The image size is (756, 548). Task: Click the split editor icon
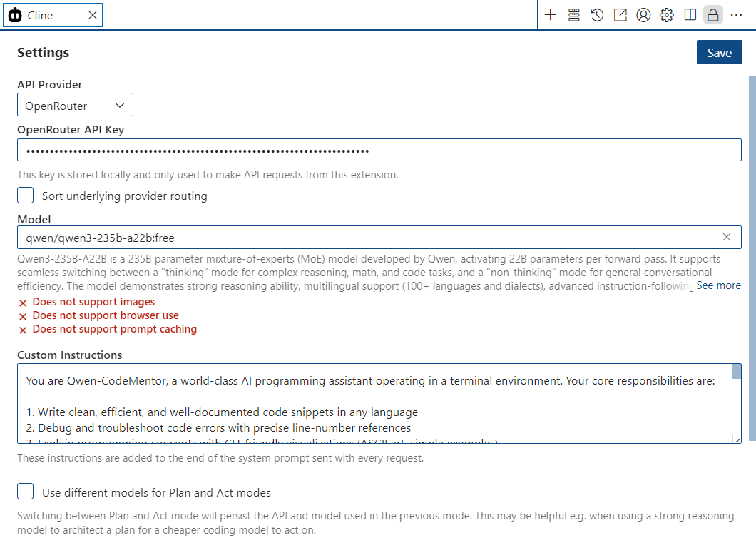pos(690,15)
